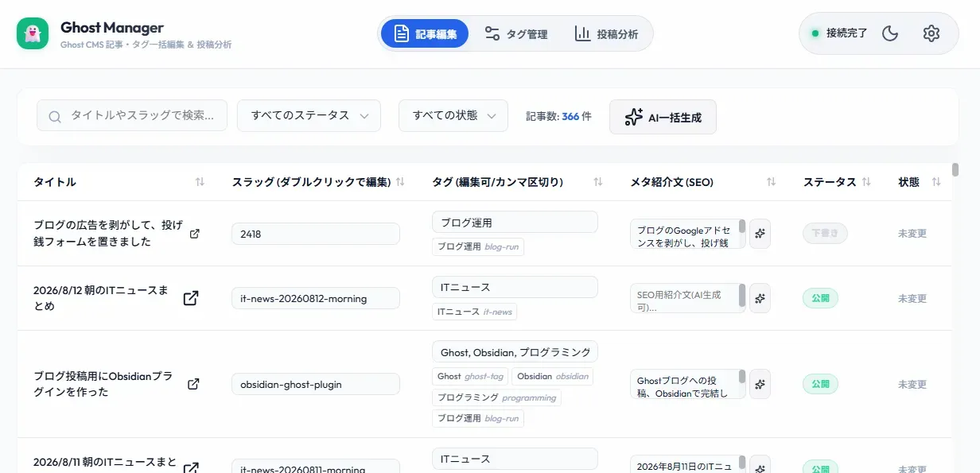
Task: Sort by the スラッグ column arrows
Action: point(400,182)
